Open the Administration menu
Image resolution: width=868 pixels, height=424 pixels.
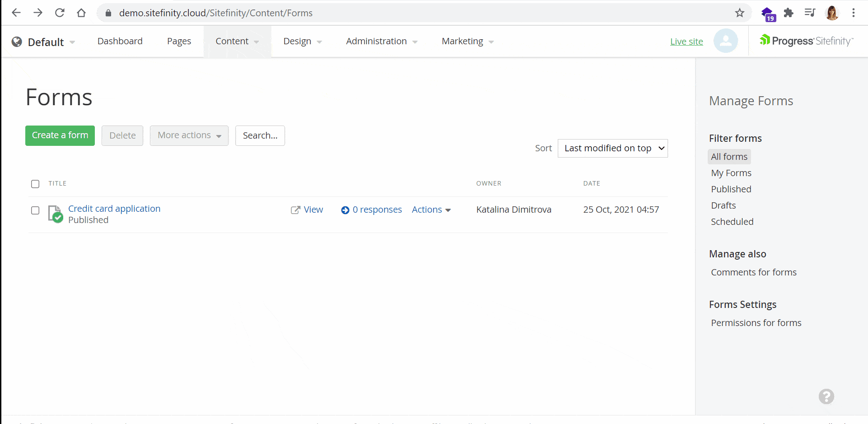coord(381,41)
